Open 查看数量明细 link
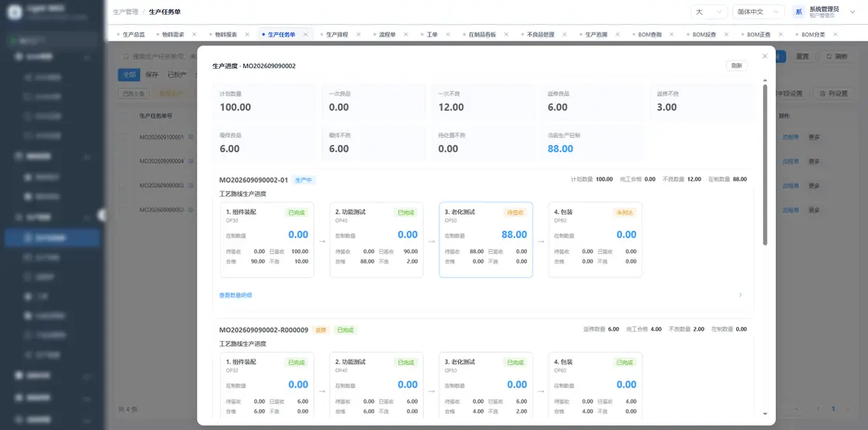This screenshot has width=868, height=430. pos(236,295)
